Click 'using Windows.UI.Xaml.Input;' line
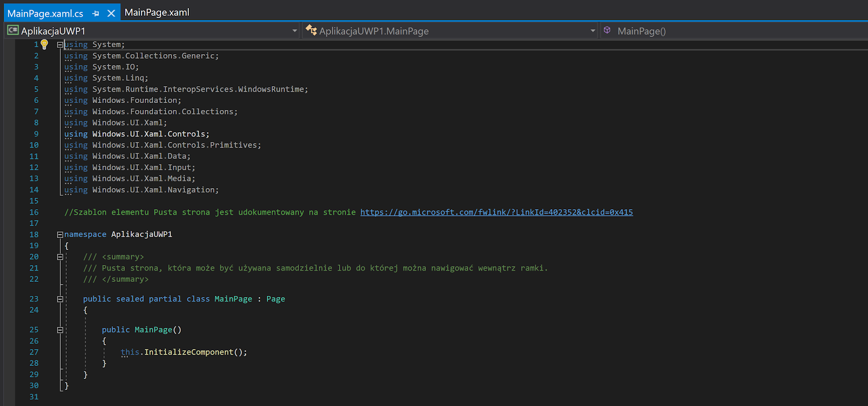This screenshot has width=868, height=406. tap(130, 167)
